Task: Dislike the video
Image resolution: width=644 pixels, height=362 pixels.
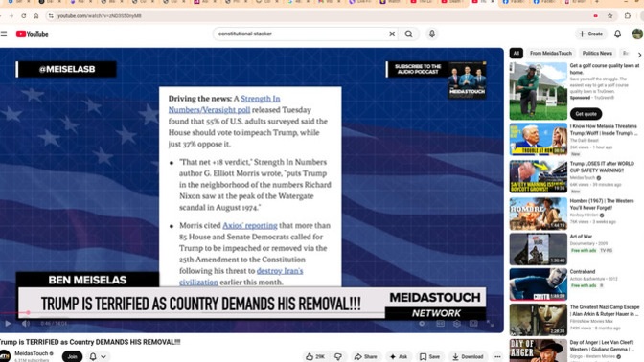Action: (338, 356)
